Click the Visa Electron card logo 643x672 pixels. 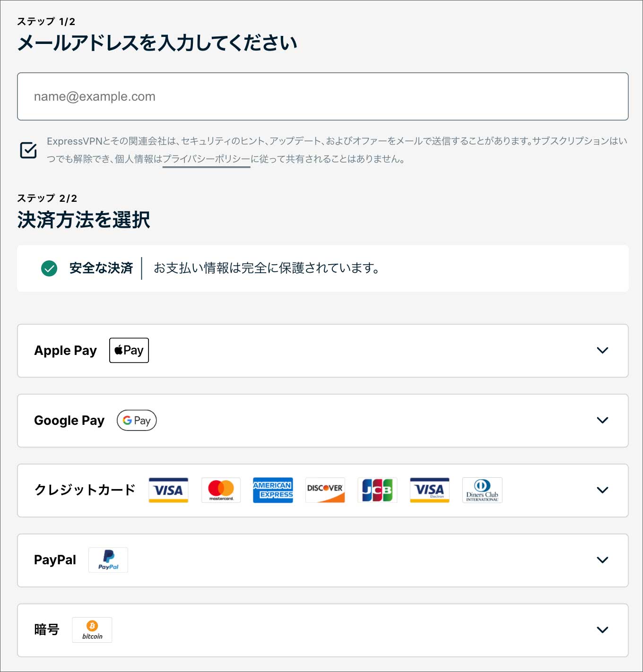point(429,490)
